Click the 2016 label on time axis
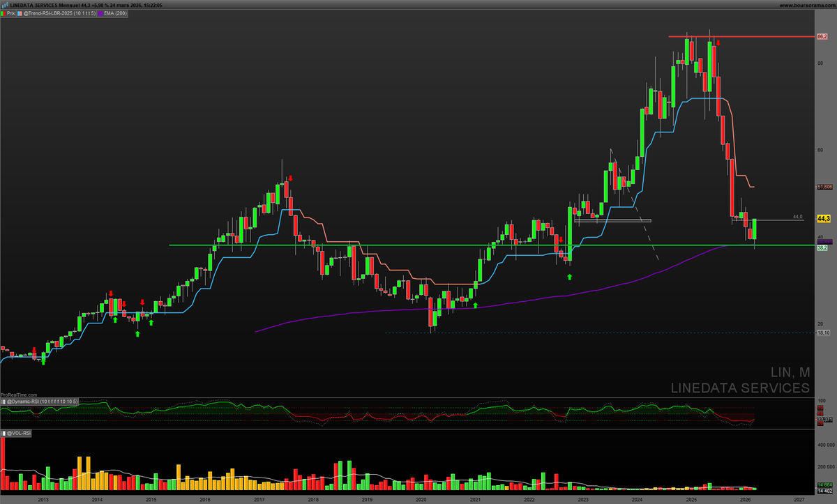 205,500
